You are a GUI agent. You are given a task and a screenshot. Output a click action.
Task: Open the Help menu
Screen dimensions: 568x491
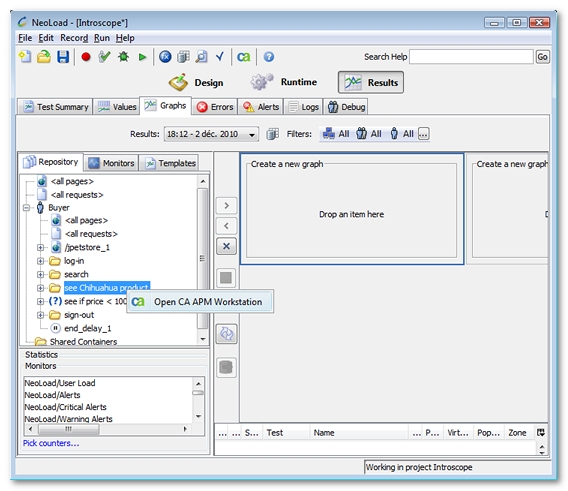coord(125,38)
